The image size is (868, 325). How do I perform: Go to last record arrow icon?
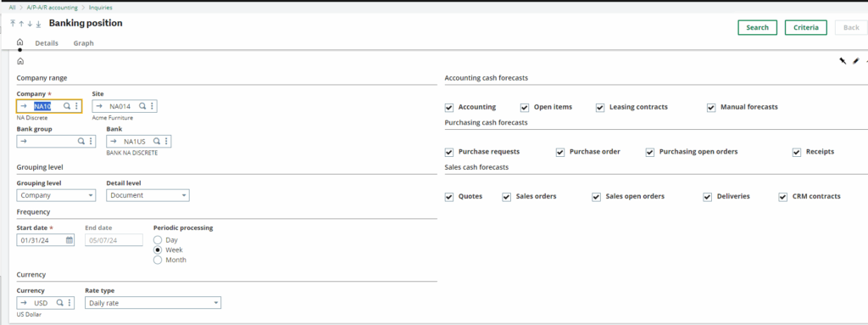click(39, 24)
